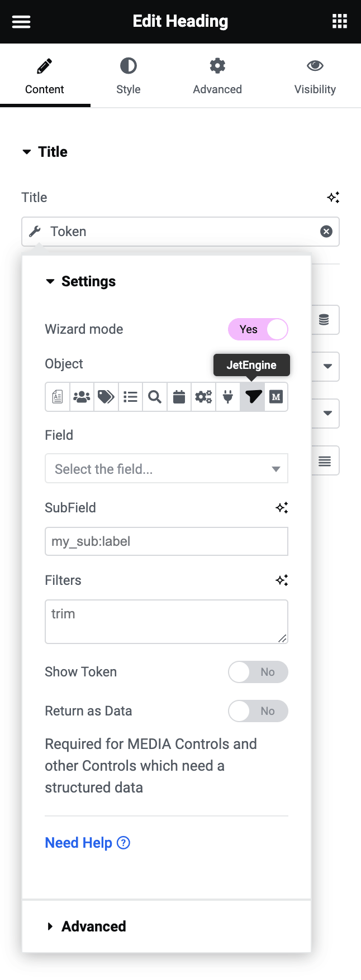Enable Show Token

pyautogui.click(x=258, y=672)
